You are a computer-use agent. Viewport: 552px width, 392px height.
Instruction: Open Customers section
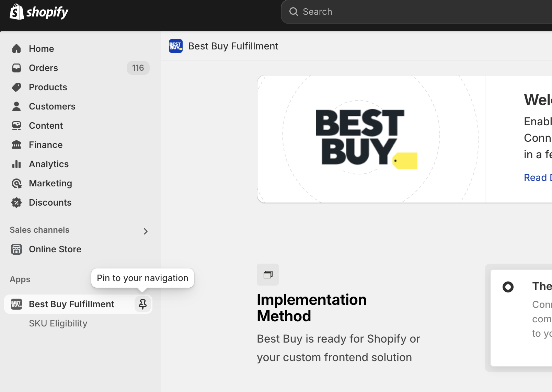pyautogui.click(x=52, y=106)
